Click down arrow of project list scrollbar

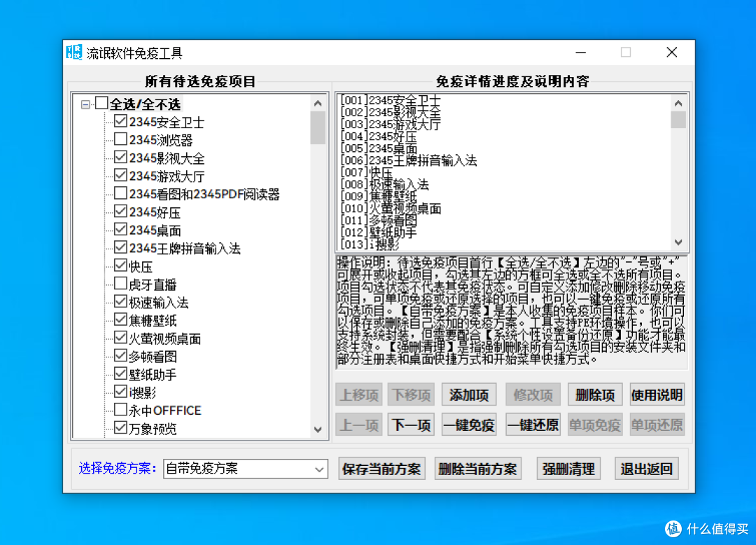(318, 429)
